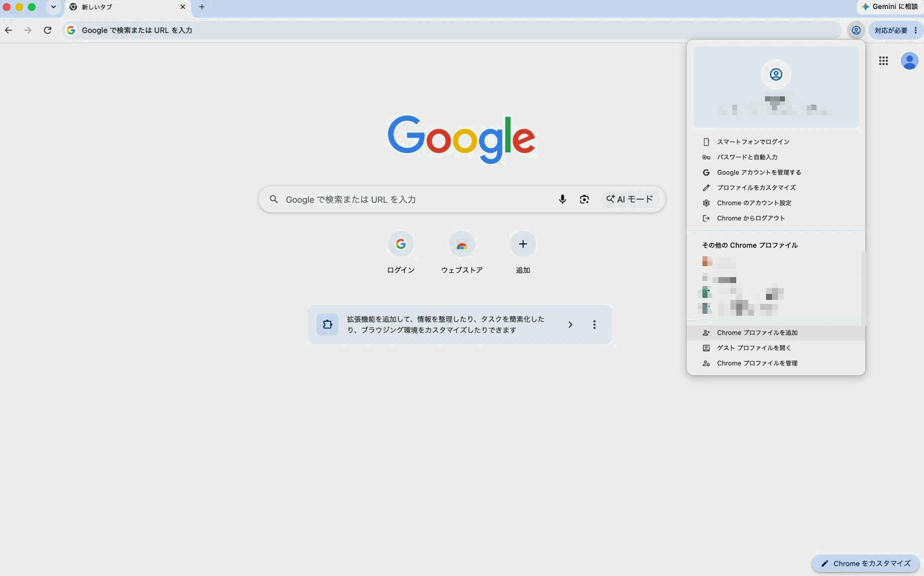Open the extensions card three-dot menu
This screenshot has height=576, width=924.
pyautogui.click(x=594, y=324)
